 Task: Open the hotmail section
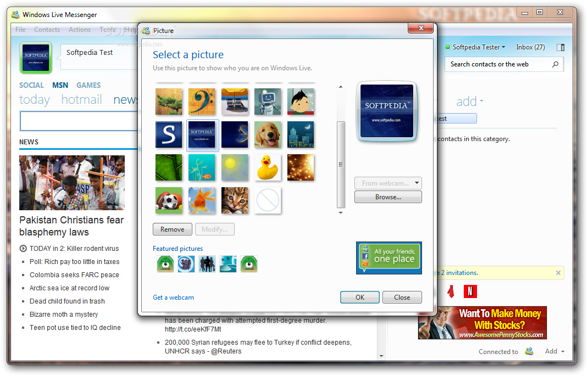click(x=81, y=99)
